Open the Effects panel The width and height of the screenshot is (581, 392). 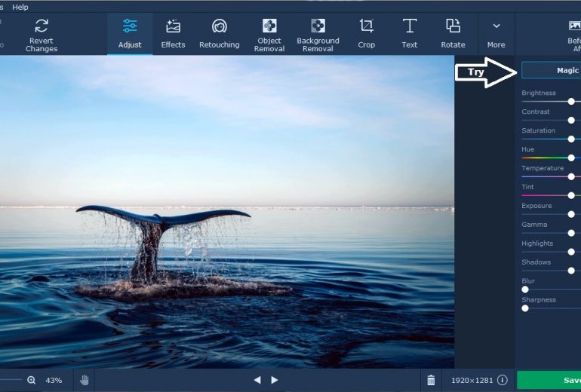(173, 34)
